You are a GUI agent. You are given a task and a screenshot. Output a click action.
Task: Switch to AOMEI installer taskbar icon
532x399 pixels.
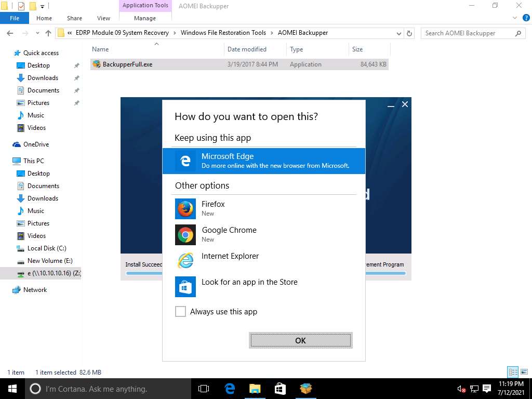pyautogui.click(x=306, y=389)
